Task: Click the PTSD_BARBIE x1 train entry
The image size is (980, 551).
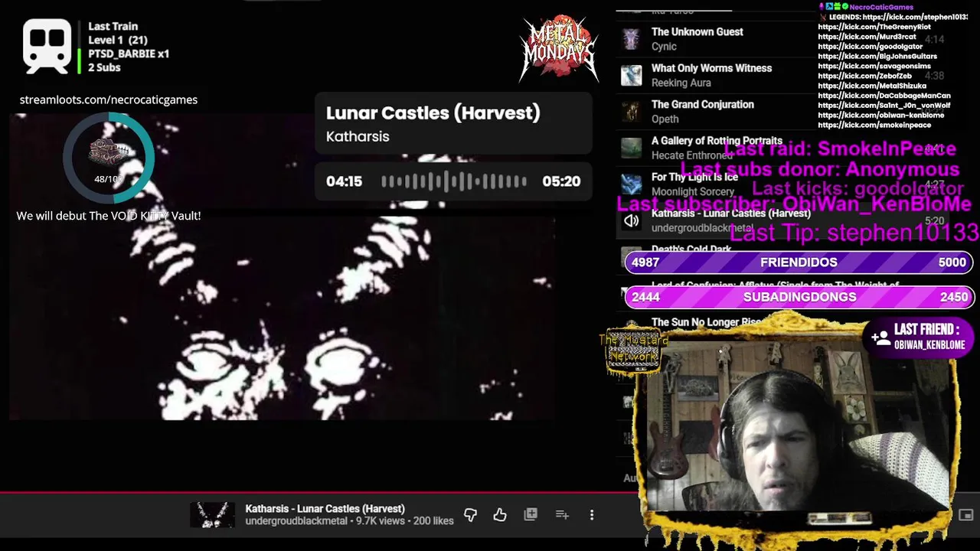Action: pos(129,54)
